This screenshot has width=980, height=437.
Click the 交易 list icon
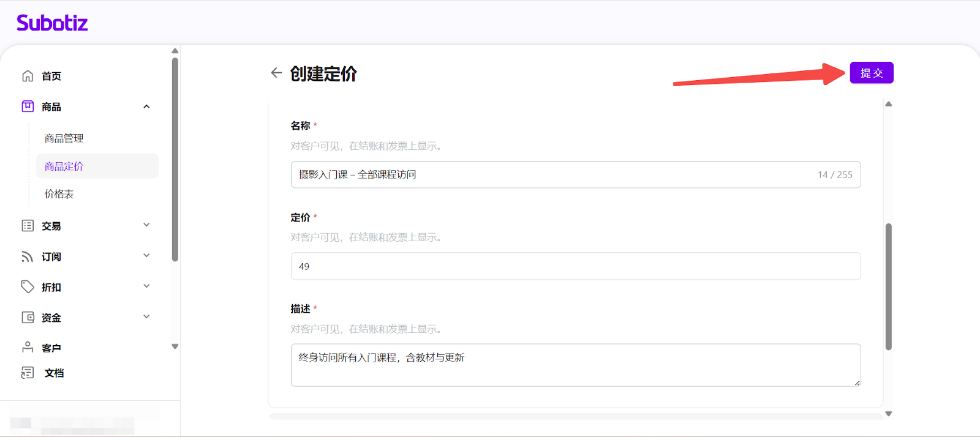pos(28,226)
